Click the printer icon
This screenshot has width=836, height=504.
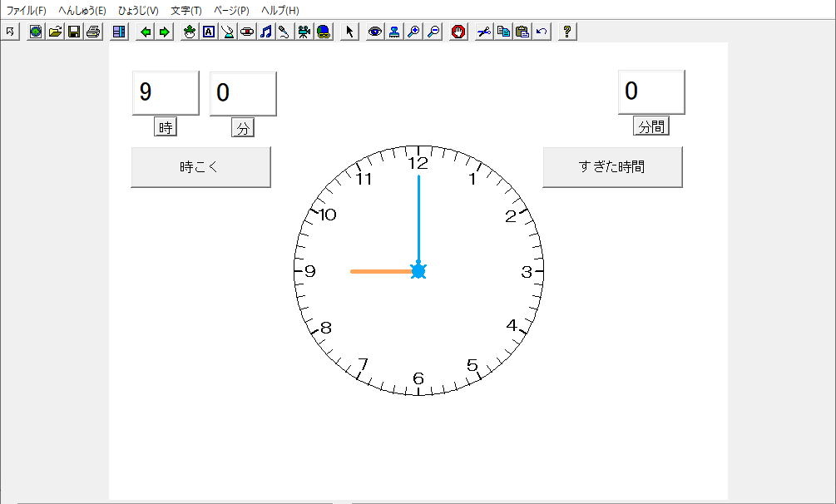[93, 32]
